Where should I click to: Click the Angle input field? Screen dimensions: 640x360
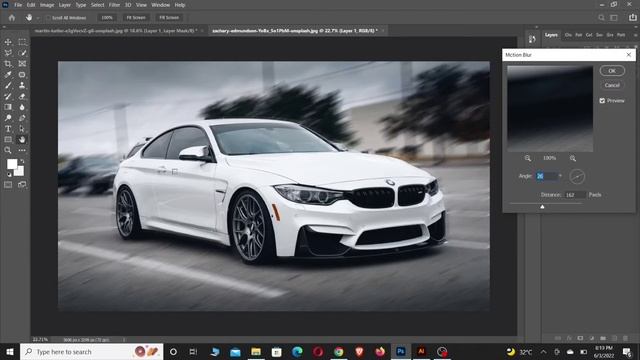click(546, 176)
